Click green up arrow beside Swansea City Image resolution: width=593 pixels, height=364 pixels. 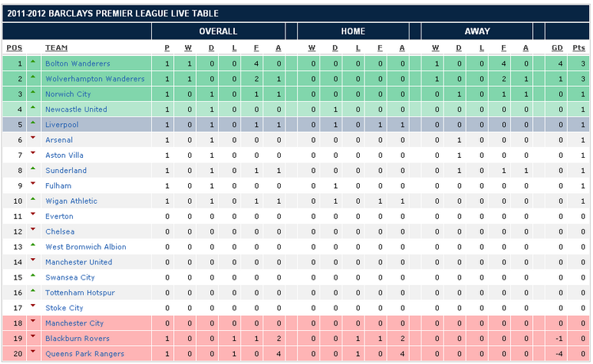pyautogui.click(x=33, y=276)
